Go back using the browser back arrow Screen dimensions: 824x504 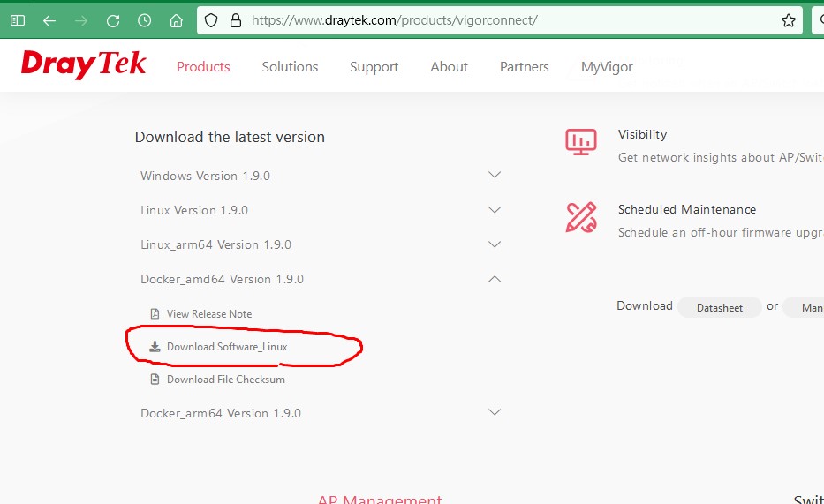coord(49,20)
